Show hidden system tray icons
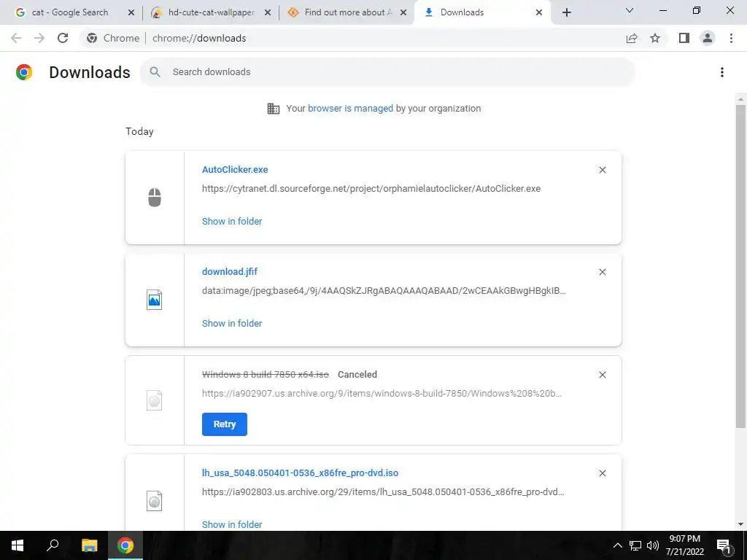The width and height of the screenshot is (747, 560). [617, 545]
